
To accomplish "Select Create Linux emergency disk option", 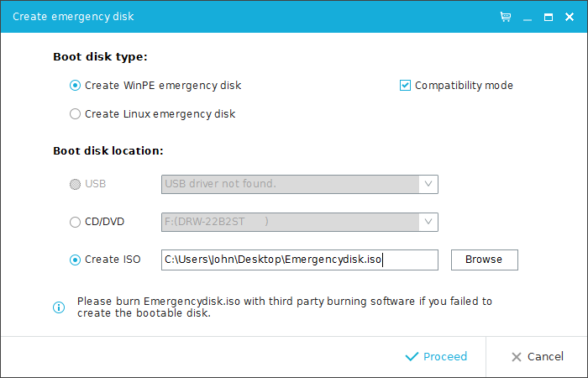I will [75, 113].
